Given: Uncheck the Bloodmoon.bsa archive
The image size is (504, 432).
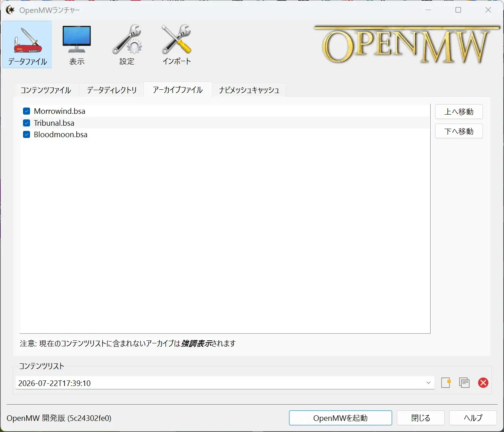Looking at the screenshot, I should pyautogui.click(x=26, y=135).
